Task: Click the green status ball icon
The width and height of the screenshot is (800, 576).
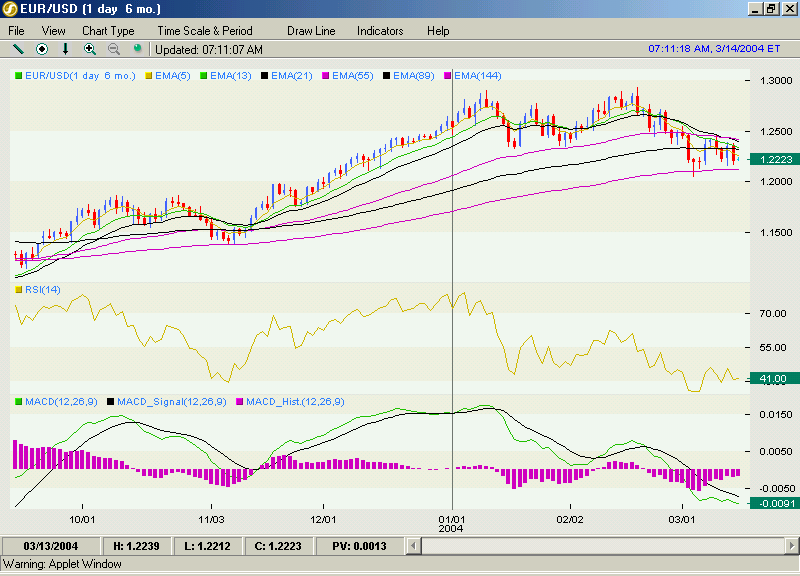Action: pyautogui.click(x=137, y=48)
